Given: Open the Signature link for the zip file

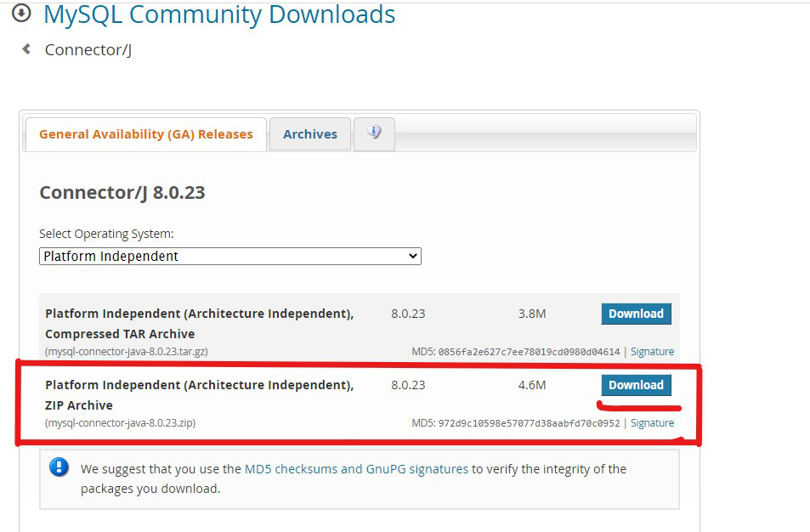Looking at the screenshot, I should click(x=652, y=423).
